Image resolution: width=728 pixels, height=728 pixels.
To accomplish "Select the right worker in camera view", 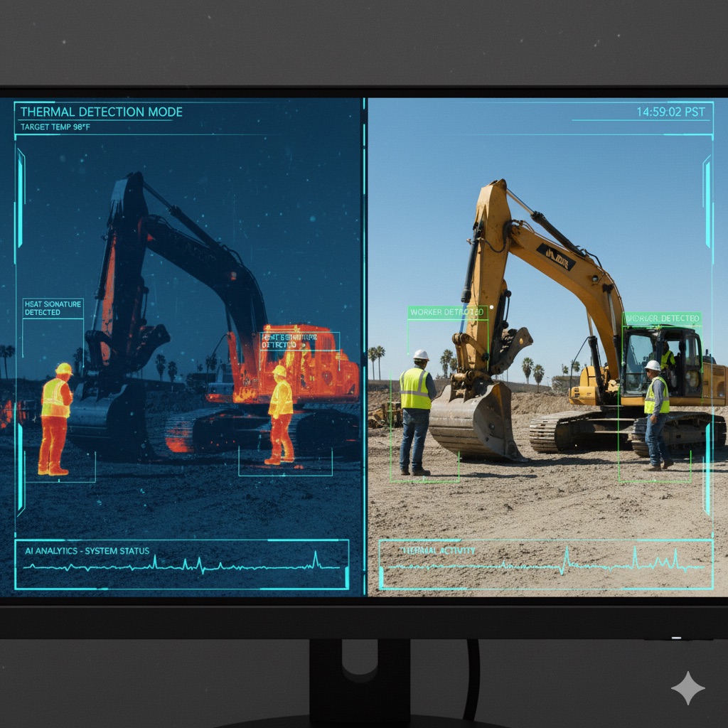I will tap(655, 414).
